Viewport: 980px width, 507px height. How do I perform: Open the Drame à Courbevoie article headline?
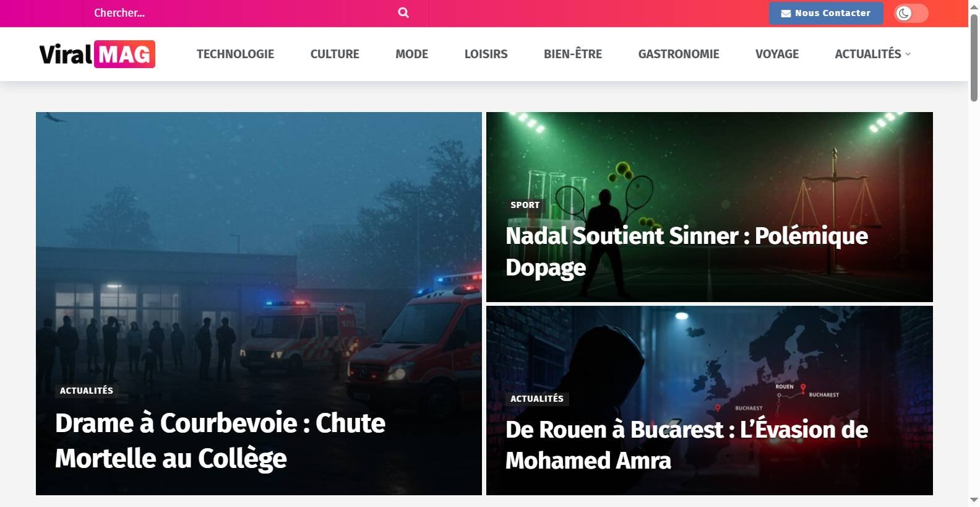pos(220,441)
